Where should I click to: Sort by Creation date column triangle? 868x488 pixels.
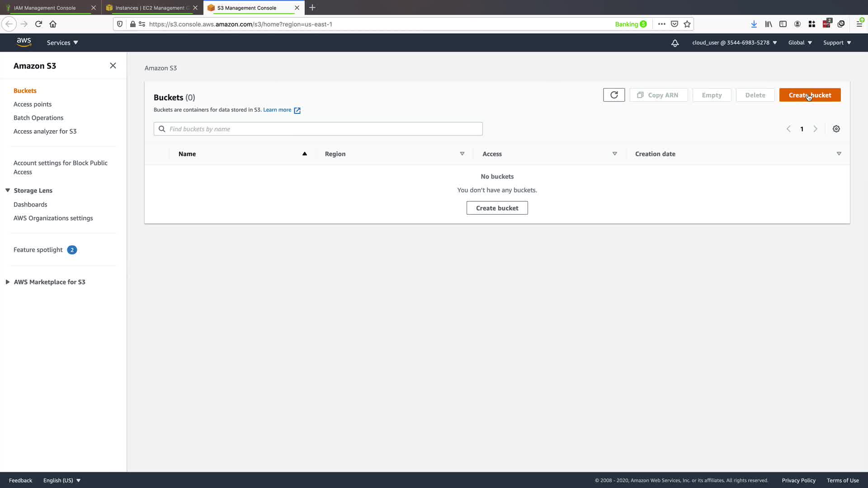click(839, 154)
